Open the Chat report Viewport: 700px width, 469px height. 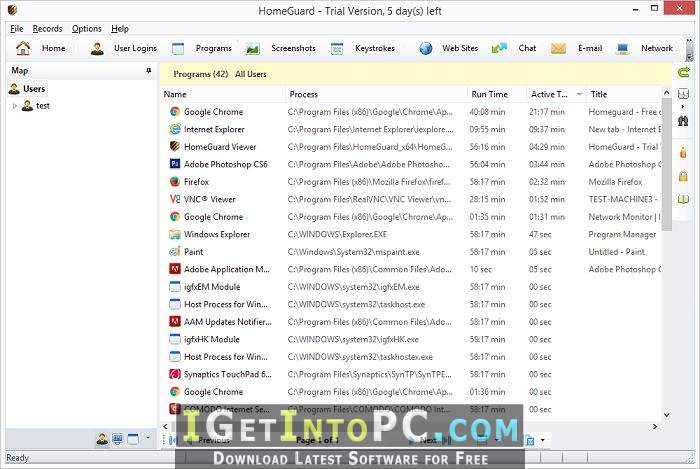tap(514, 48)
